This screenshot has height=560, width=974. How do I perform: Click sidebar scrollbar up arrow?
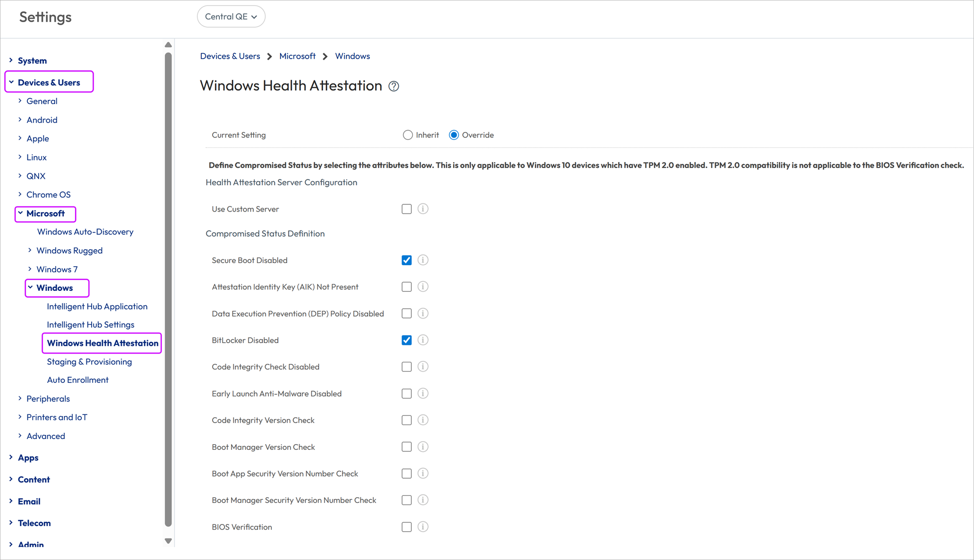[x=168, y=45]
